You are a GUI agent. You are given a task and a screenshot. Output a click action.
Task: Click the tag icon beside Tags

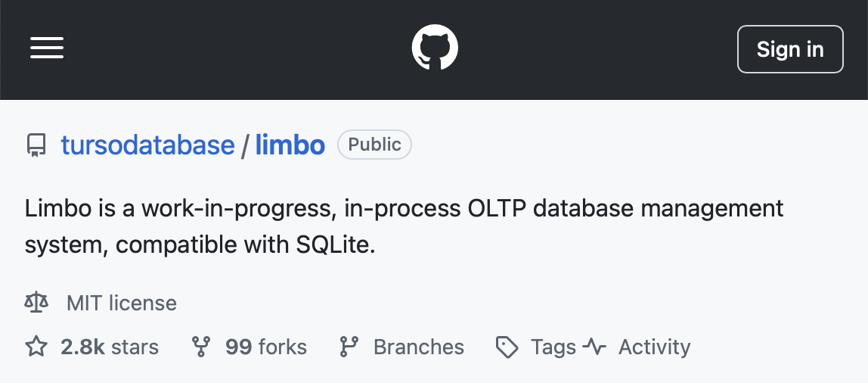(x=507, y=347)
